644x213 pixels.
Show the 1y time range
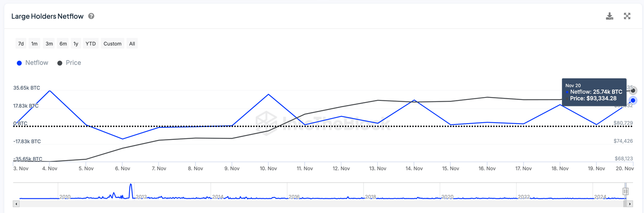[x=76, y=44]
